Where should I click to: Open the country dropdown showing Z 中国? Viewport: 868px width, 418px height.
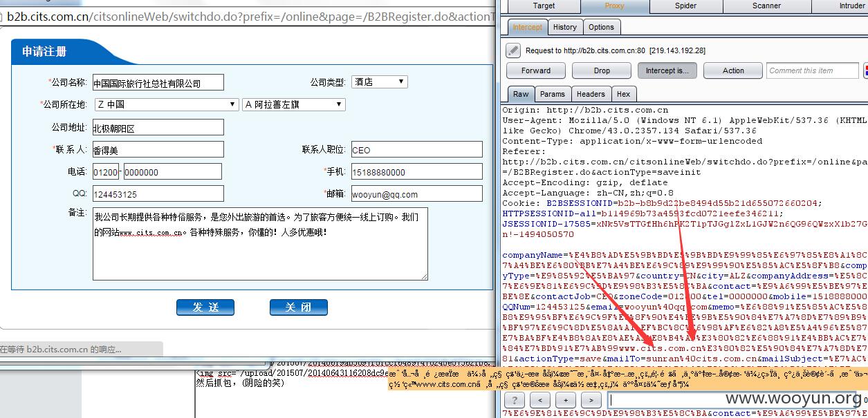click(167, 104)
